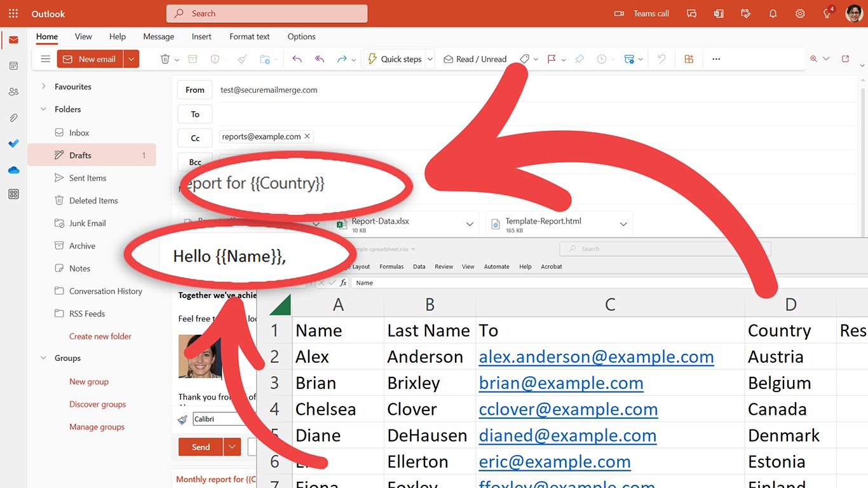Click the Forward arrow icon
Viewport: 868px width, 488px height.
tap(342, 59)
